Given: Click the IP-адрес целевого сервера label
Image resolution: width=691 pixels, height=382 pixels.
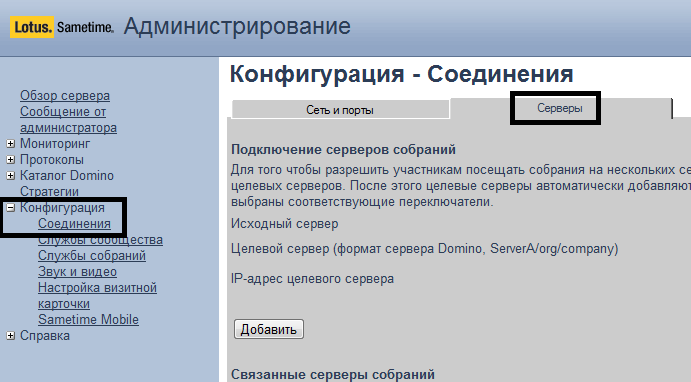Looking at the screenshot, I should (x=312, y=279).
